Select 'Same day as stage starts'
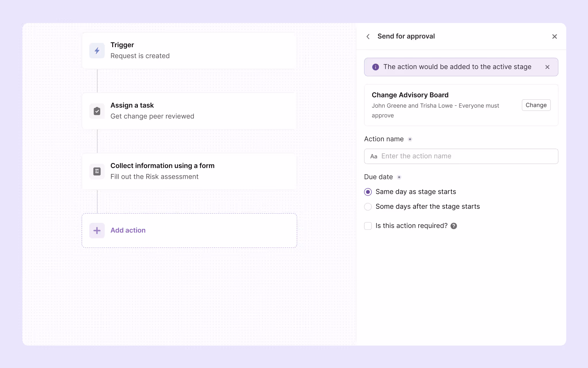Image resolution: width=588 pixels, height=368 pixels. [x=368, y=192]
